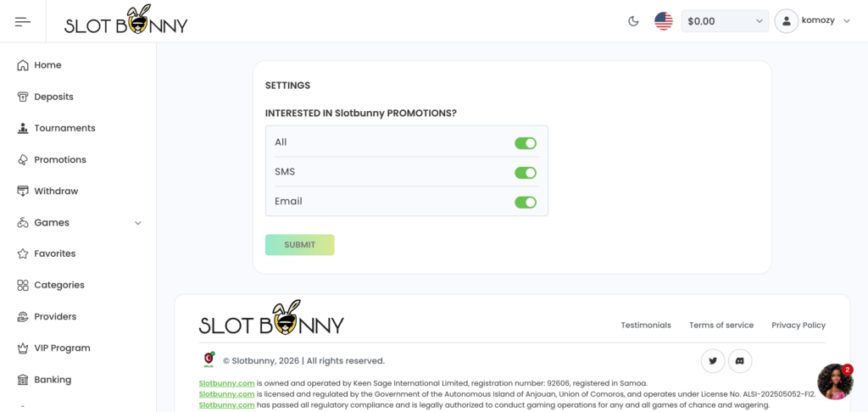Click the Favorites star icon
Viewport: 868px width, 412px height.
[23, 253]
